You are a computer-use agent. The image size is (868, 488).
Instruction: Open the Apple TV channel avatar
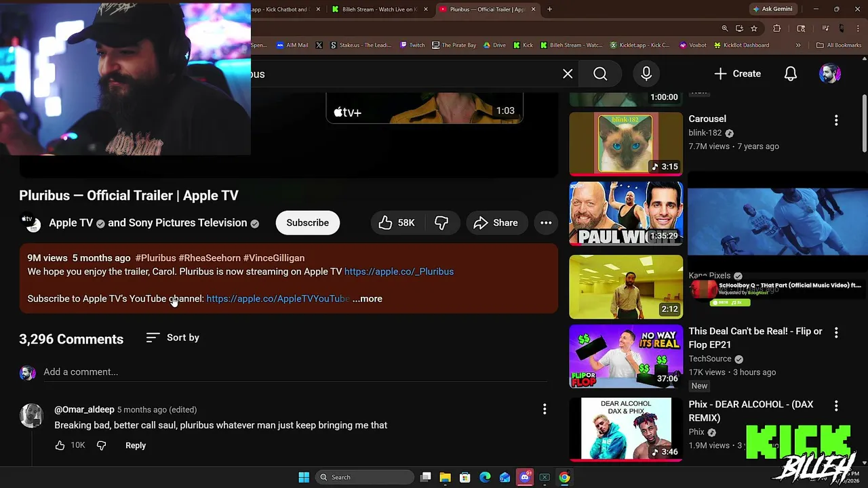pos(31,223)
